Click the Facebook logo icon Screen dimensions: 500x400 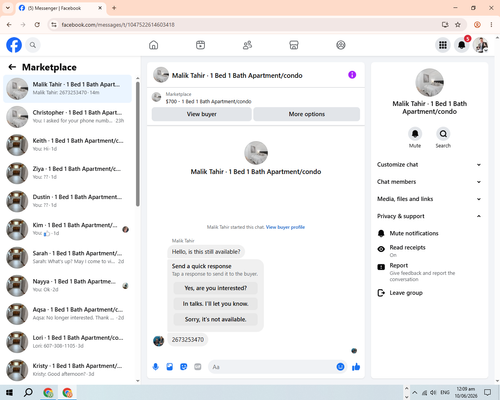(x=14, y=45)
